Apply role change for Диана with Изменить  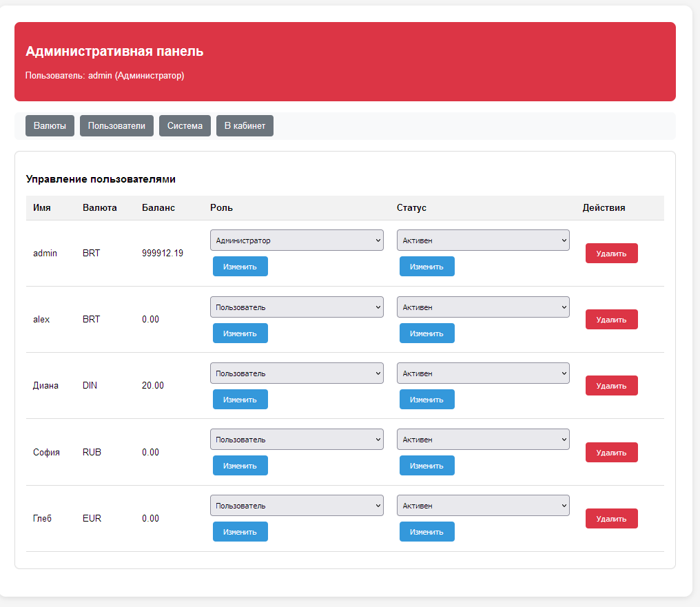(x=240, y=400)
